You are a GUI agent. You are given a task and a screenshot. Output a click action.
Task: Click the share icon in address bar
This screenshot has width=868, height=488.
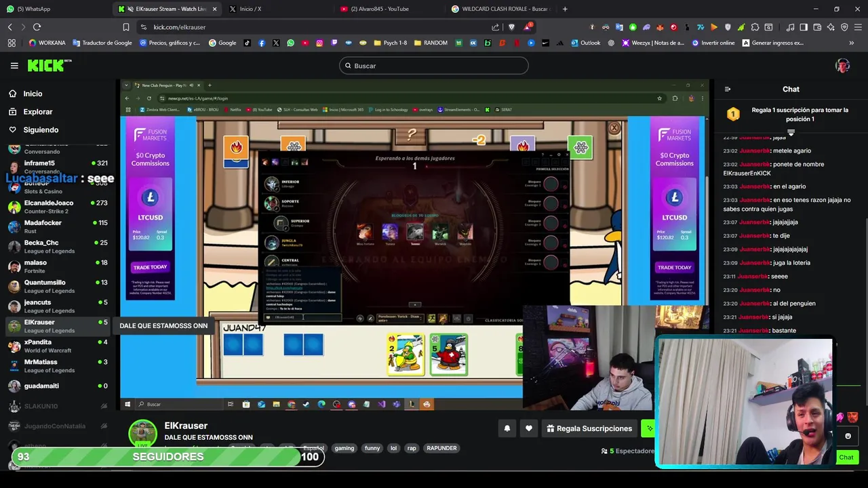(x=496, y=27)
